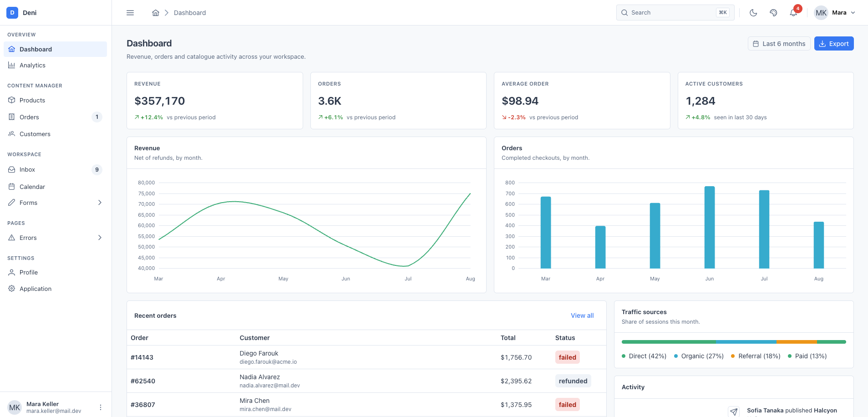Viewport: 868px width, 417px height.
Task: Click the Total column header
Action: (x=508, y=338)
